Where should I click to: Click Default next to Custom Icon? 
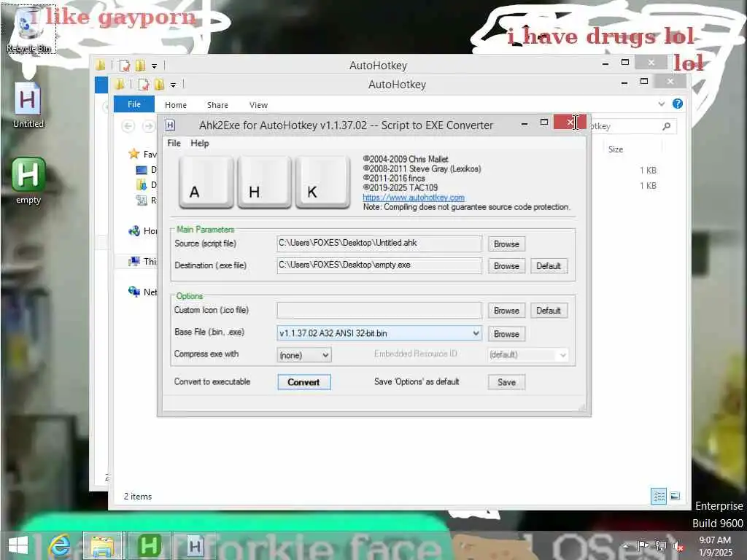point(549,311)
